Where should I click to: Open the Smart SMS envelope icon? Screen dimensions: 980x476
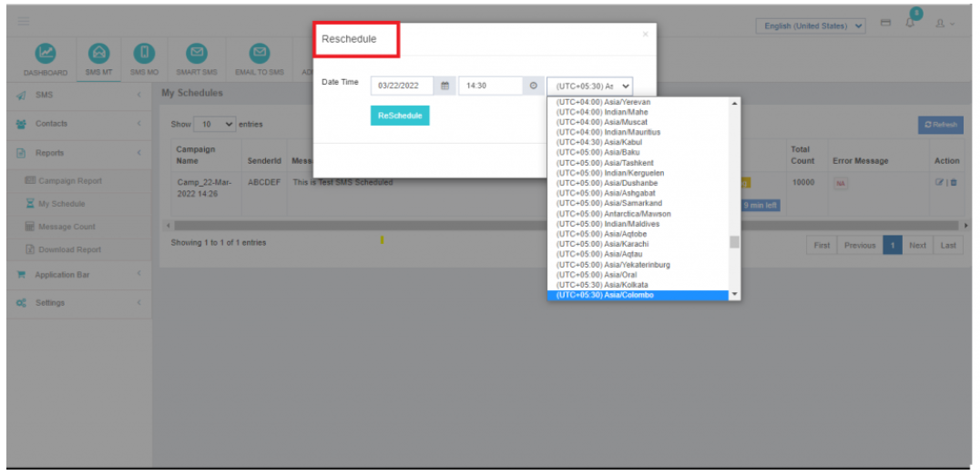pyautogui.click(x=196, y=54)
